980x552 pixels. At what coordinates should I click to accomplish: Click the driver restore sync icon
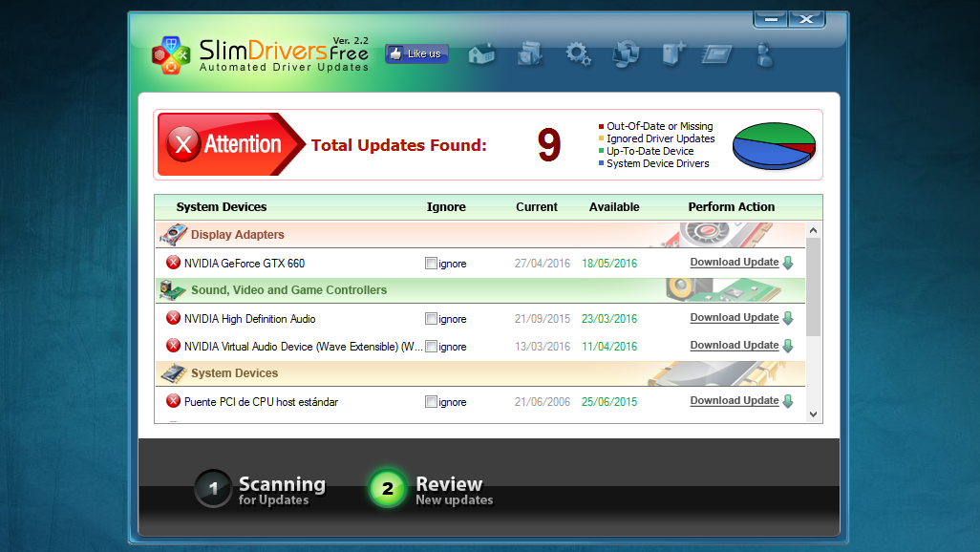(x=625, y=54)
